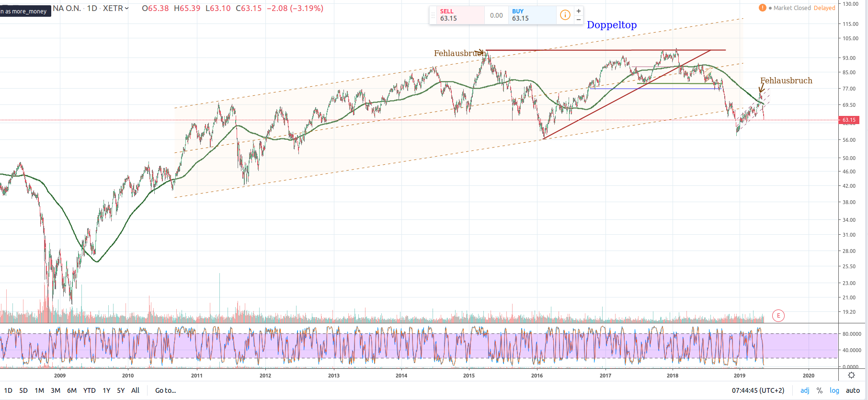Open the timezone menu at 07:44:45 (UTC+2)
The height and width of the screenshot is (400, 868).
[x=758, y=390]
